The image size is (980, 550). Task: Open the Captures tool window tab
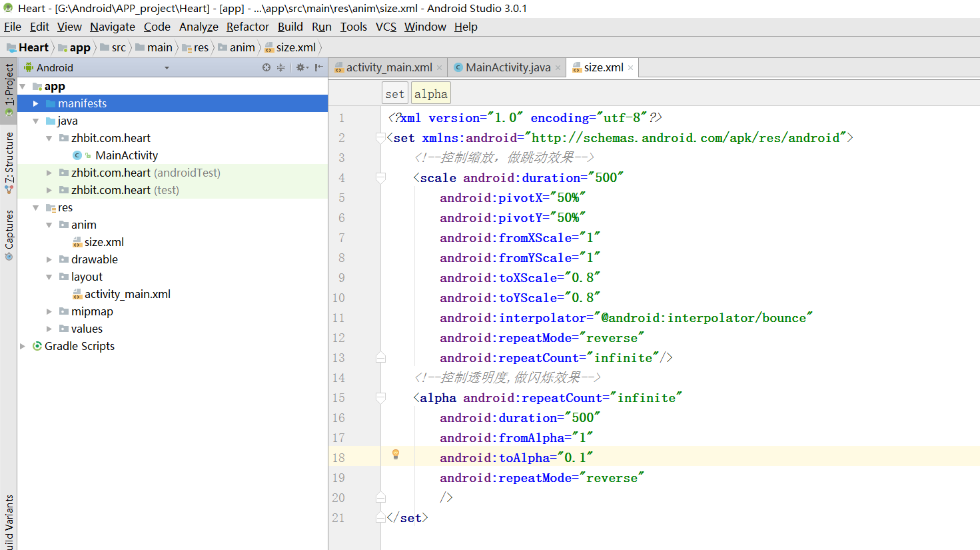point(9,235)
